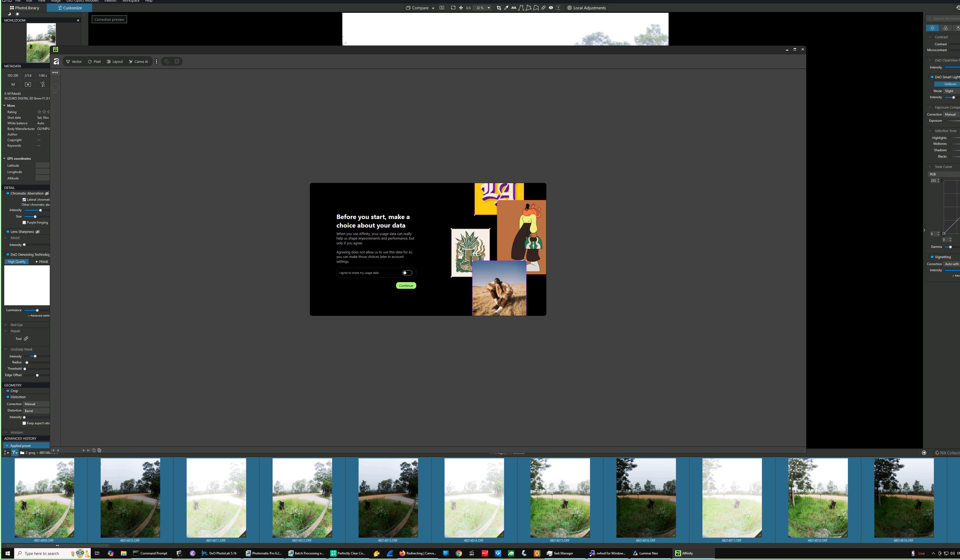Select the Crop tool in DxO toolbar

[x=499, y=8]
